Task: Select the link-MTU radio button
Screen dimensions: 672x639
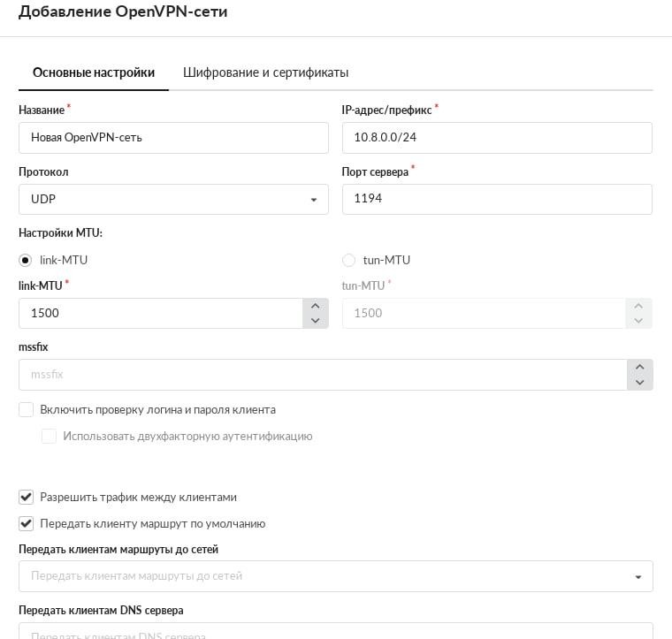Action: click(x=26, y=260)
